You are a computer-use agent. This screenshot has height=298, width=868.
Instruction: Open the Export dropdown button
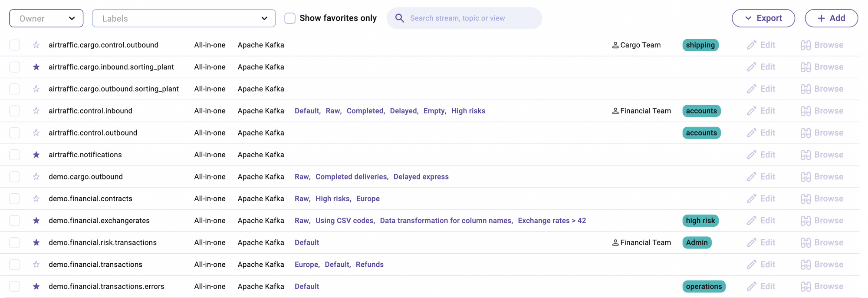pyautogui.click(x=763, y=18)
